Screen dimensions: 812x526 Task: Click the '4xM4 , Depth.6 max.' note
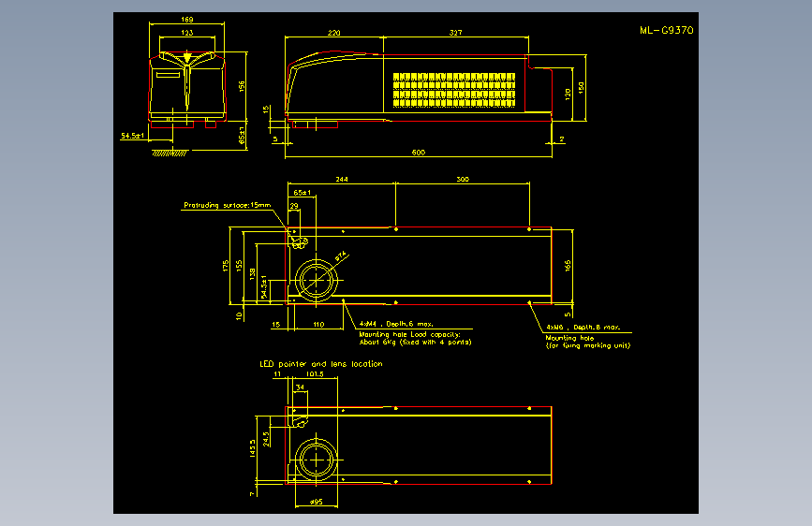click(396, 324)
